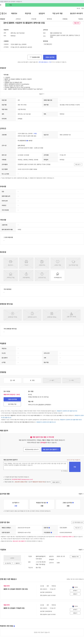The image size is (84, 644).
Task: Open job 플랜트 및 산업설비 기계설계 모집
Action: pos(14,608)
